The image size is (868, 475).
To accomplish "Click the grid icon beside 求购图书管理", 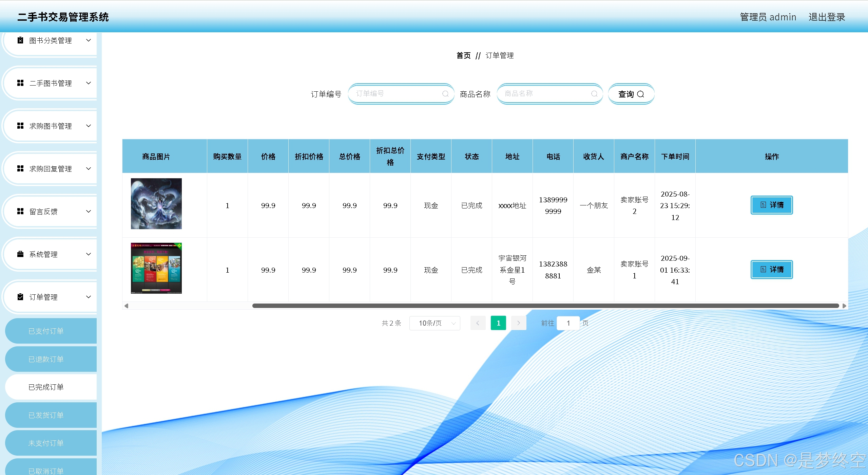I will [x=20, y=126].
